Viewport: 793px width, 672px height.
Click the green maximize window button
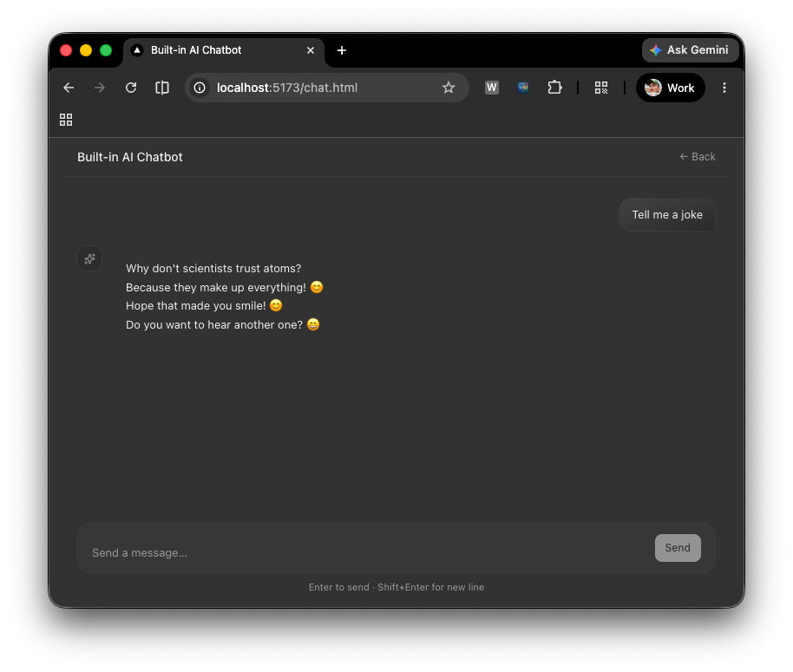tap(106, 50)
